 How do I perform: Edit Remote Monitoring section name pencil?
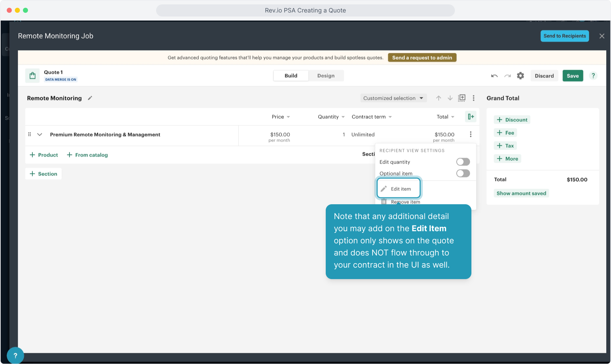[x=90, y=98]
